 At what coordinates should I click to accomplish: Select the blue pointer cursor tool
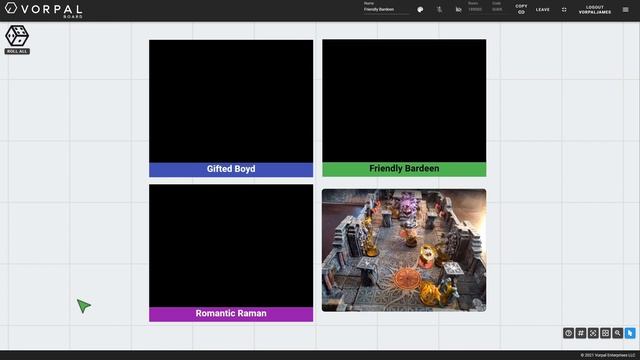click(630, 333)
